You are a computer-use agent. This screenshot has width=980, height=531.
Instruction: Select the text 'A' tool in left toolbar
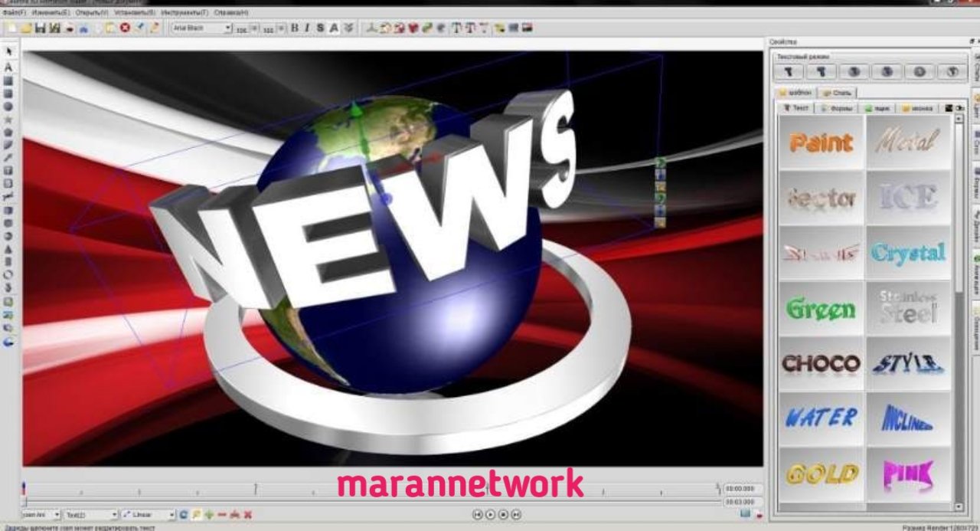click(8, 67)
